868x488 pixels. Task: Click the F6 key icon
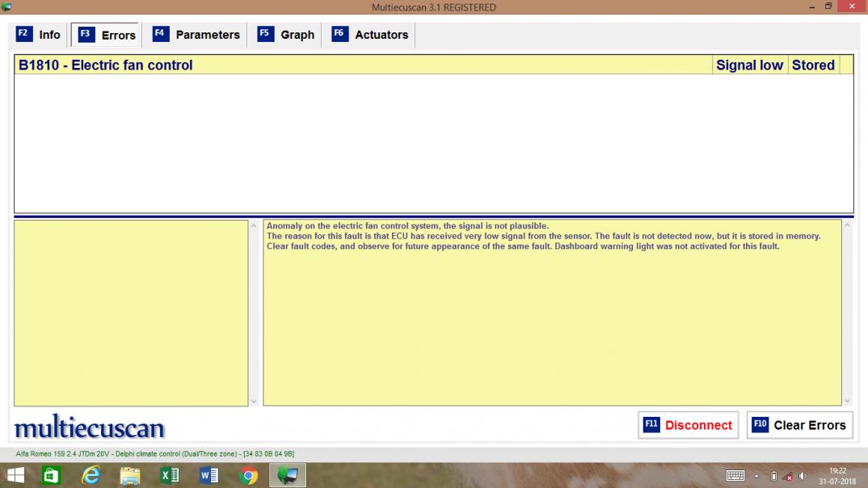coord(340,34)
